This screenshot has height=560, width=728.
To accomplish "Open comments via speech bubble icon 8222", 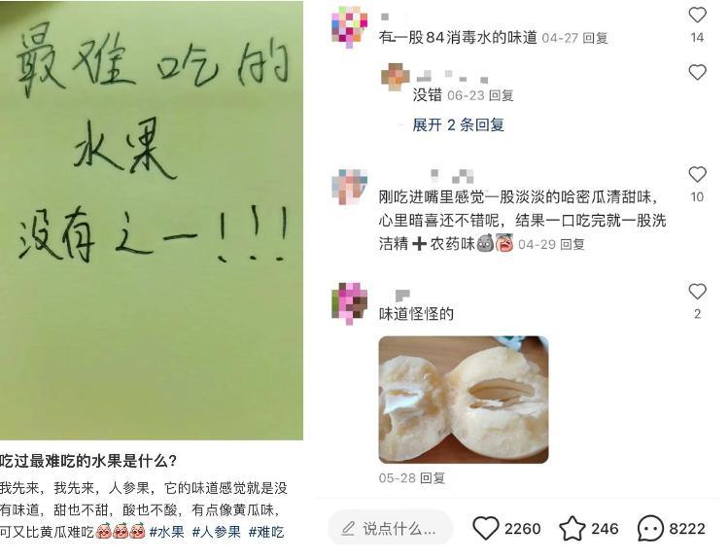I will click(x=650, y=529).
